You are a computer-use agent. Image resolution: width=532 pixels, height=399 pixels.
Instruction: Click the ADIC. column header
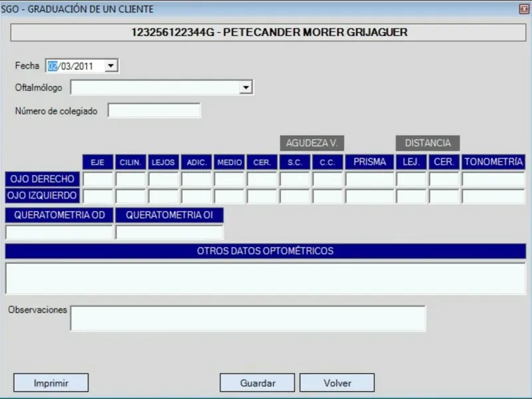[196, 162]
